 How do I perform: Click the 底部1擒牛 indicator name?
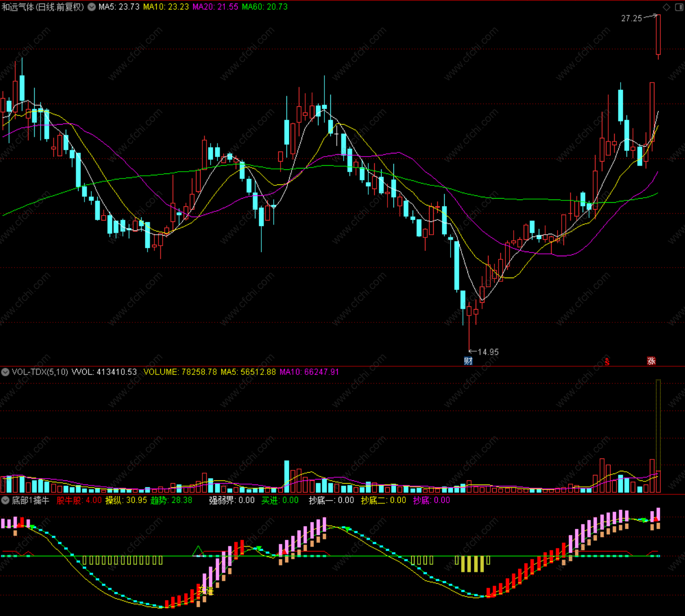(x=31, y=500)
